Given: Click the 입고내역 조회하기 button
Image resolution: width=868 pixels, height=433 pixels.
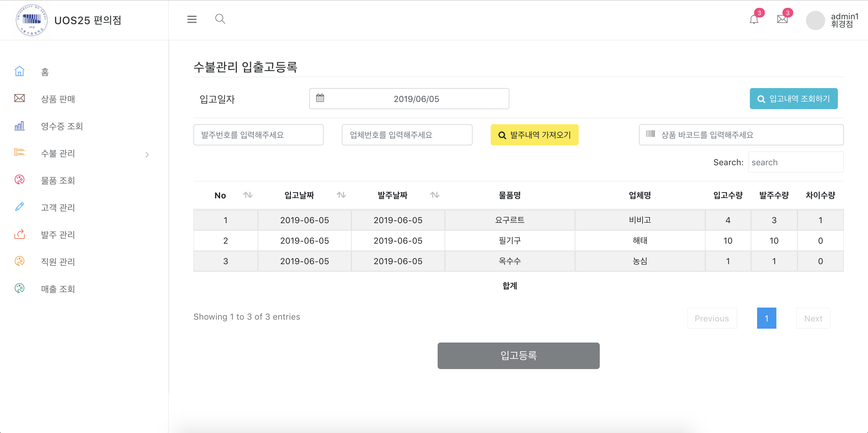Looking at the screenshot, I should coord(793,99).
